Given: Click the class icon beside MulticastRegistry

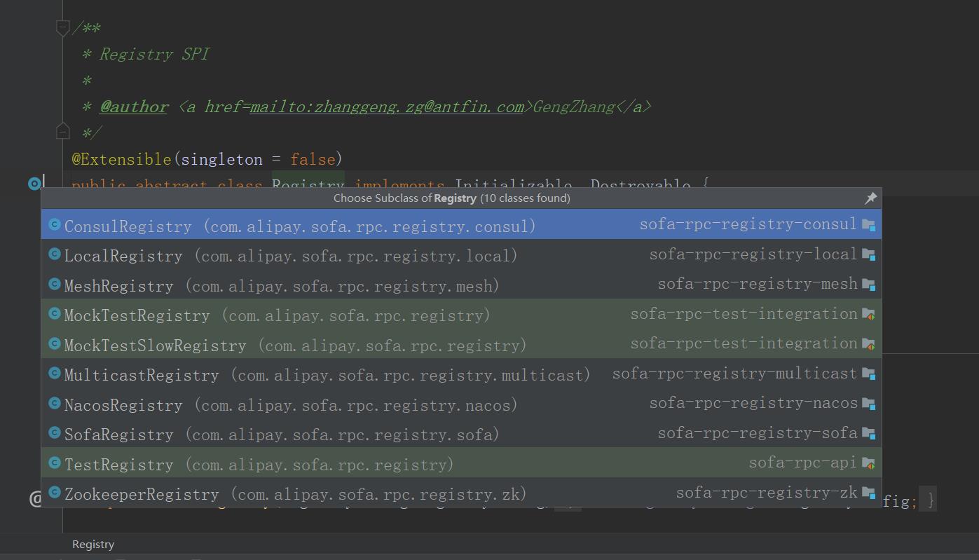Looking at the screenshot, I should coord(55,374).
